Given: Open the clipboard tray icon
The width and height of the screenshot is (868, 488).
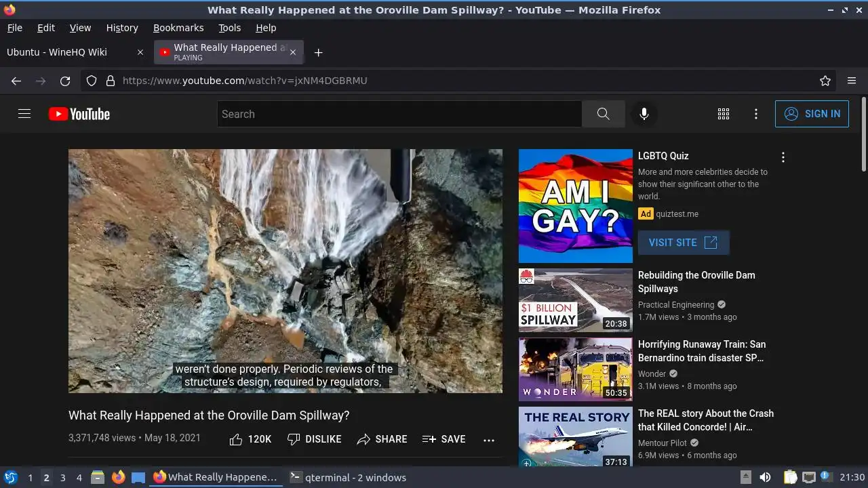Looking at the screenshot, I should coord(791,477).
